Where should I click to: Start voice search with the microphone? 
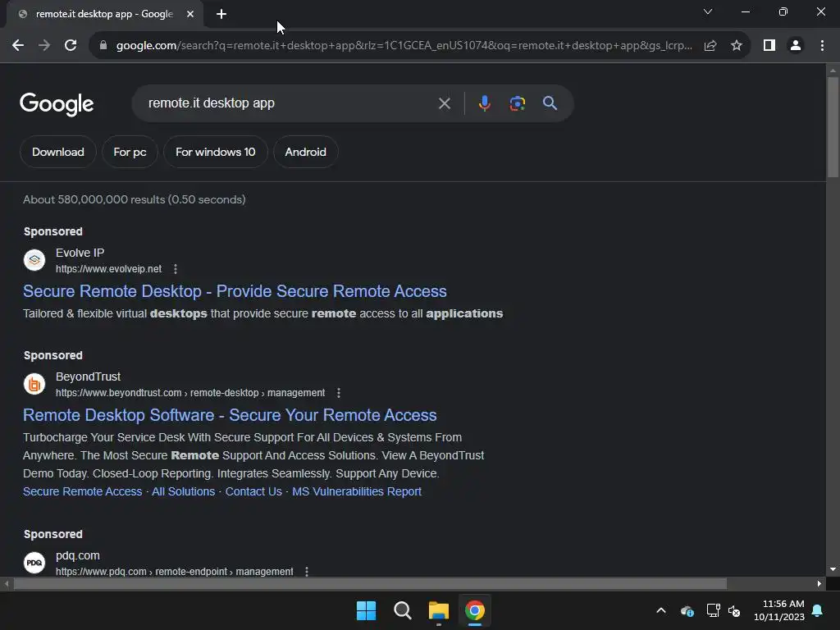[484, 103]
